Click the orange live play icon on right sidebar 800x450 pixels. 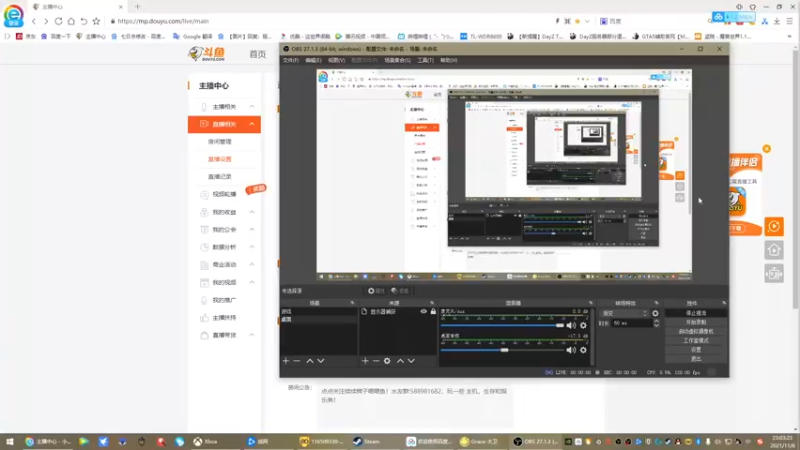pos(773,227)
